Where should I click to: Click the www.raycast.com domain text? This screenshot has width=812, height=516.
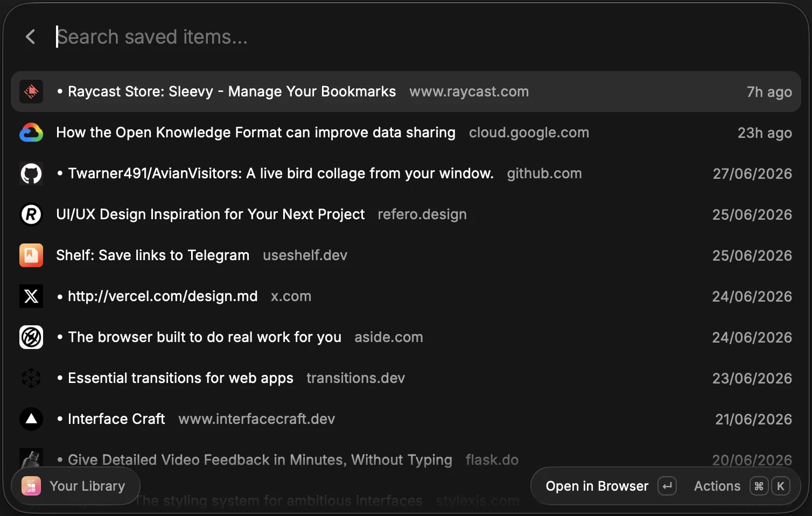coord(469,92)
